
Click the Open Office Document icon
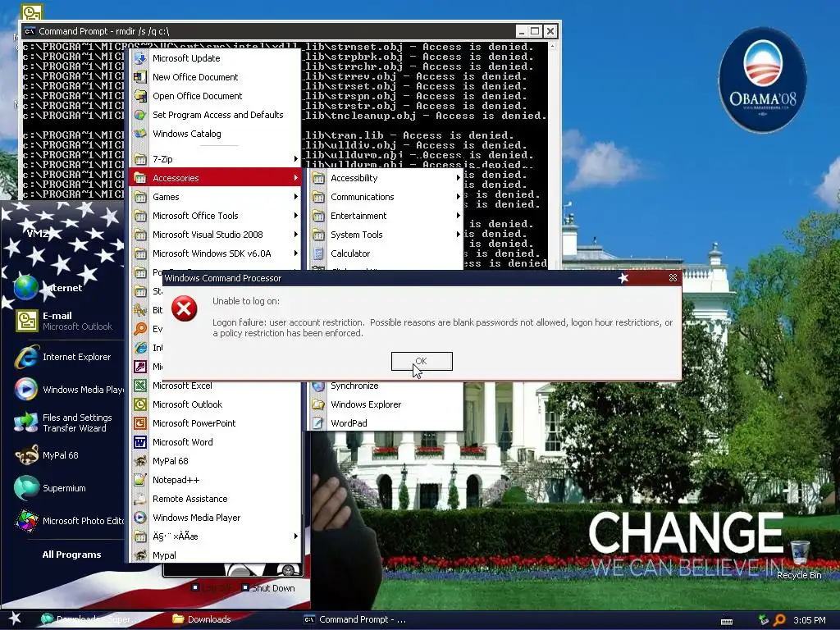139,96
